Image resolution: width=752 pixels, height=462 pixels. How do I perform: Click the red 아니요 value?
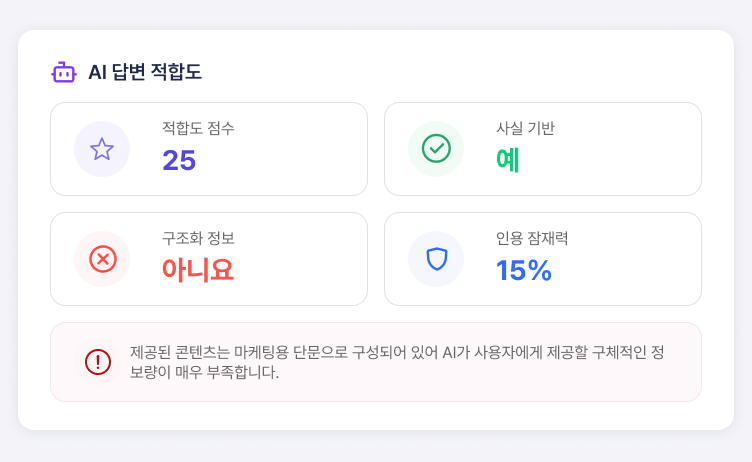pyautogui.click(x=198, y=270)
